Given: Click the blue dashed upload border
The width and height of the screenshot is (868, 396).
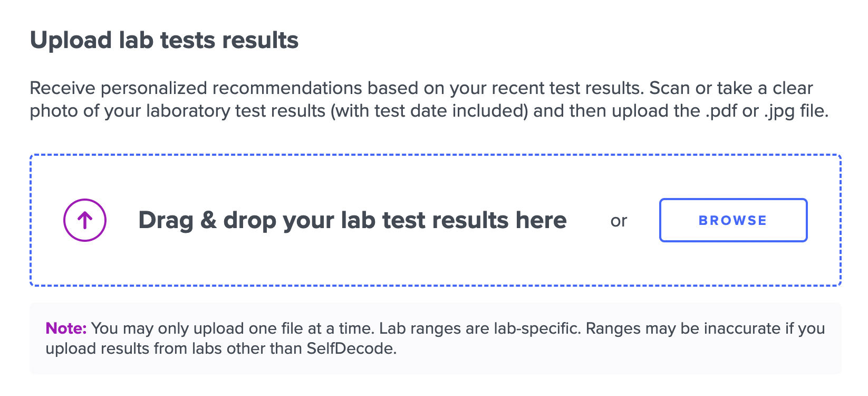Looking at the screenshot, I should (x=436, y=155).
